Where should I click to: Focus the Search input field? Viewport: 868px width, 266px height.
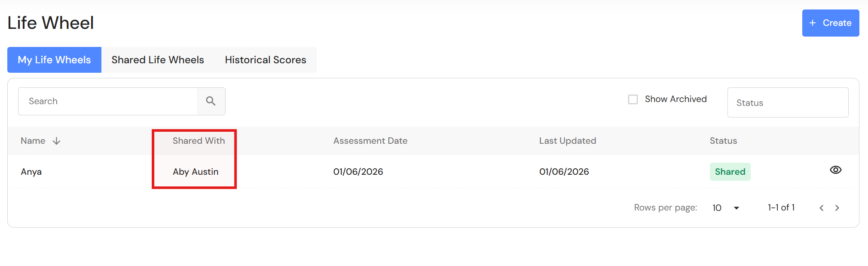tap(107, 101)
